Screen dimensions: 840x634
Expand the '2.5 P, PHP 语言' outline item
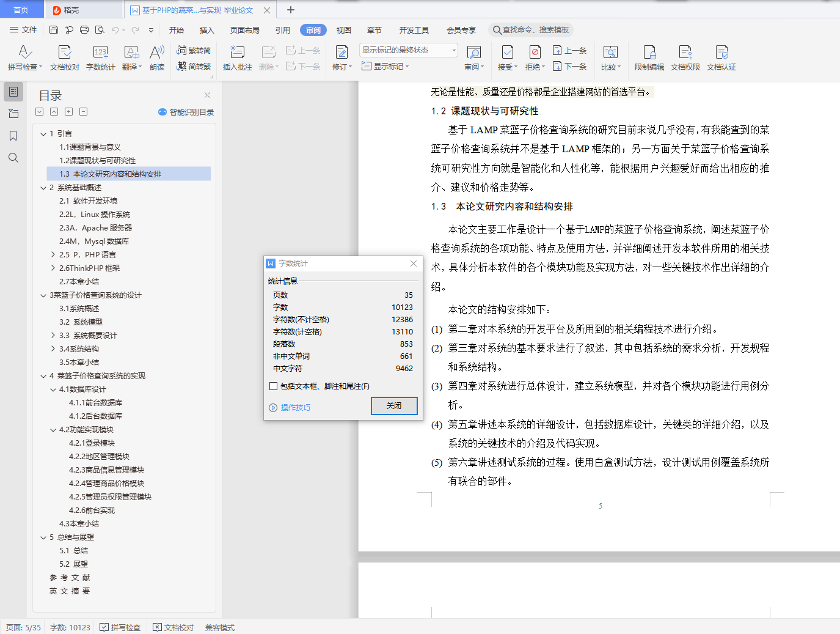53,255
